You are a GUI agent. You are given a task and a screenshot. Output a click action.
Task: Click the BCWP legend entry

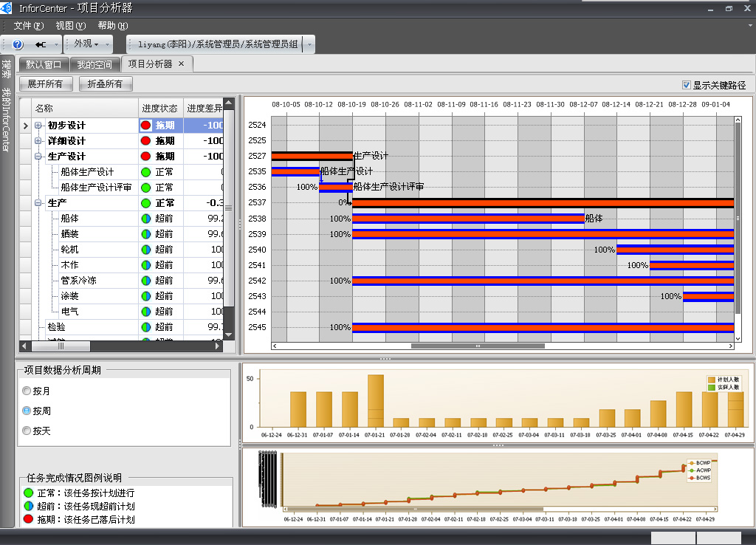tap(700, 462)
